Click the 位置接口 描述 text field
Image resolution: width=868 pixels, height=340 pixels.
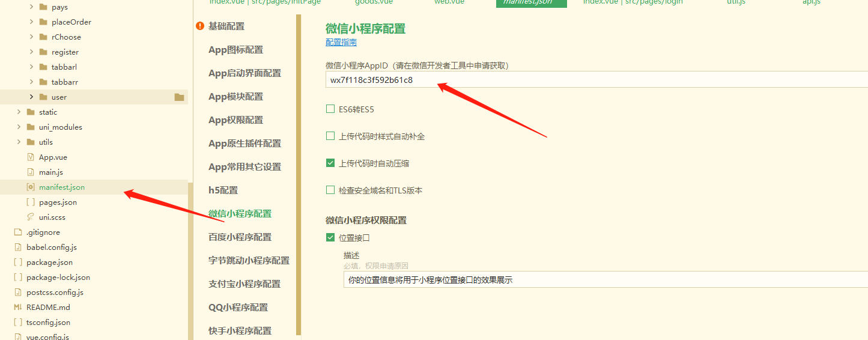tap(605, 279)
